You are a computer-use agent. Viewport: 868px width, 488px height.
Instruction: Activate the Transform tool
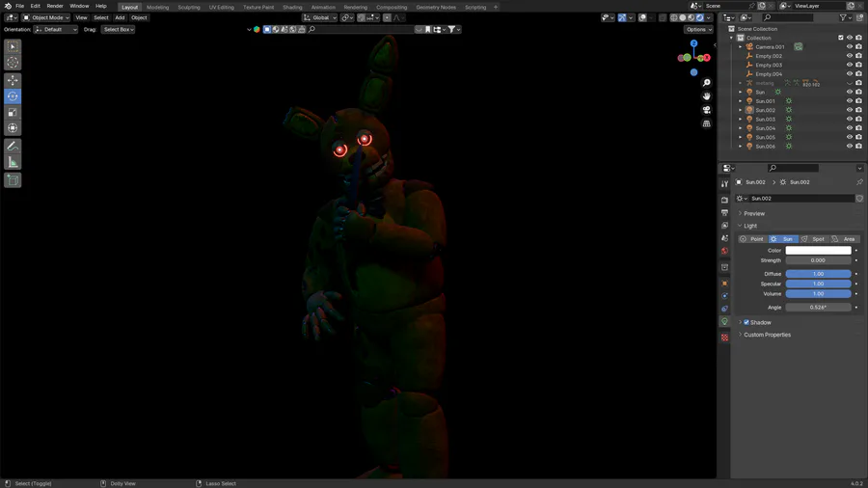point(13,128)
